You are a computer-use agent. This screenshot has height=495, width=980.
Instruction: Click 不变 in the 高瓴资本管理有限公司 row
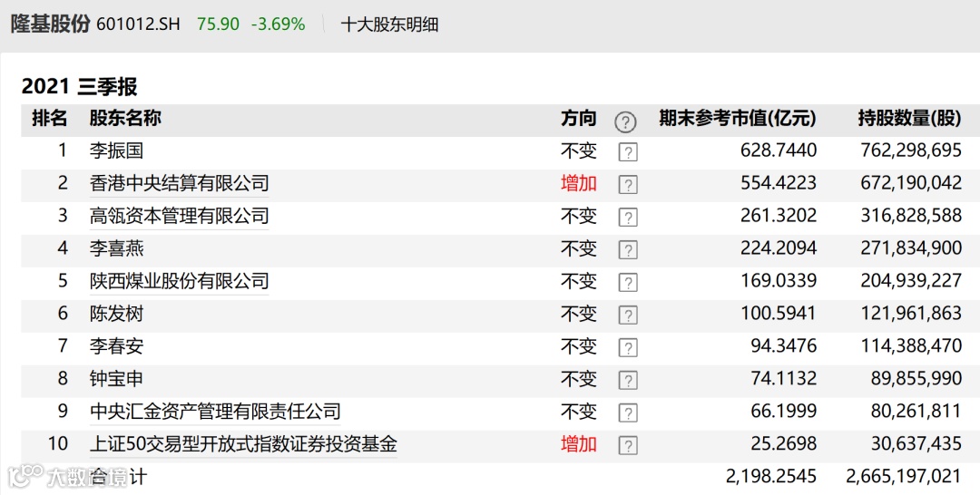(x=579, y=216)
